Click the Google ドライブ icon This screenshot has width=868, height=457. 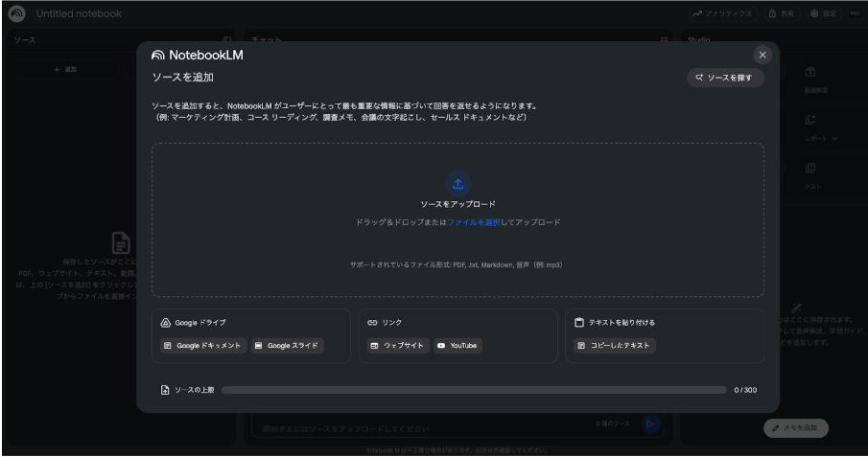click(165, 323)
